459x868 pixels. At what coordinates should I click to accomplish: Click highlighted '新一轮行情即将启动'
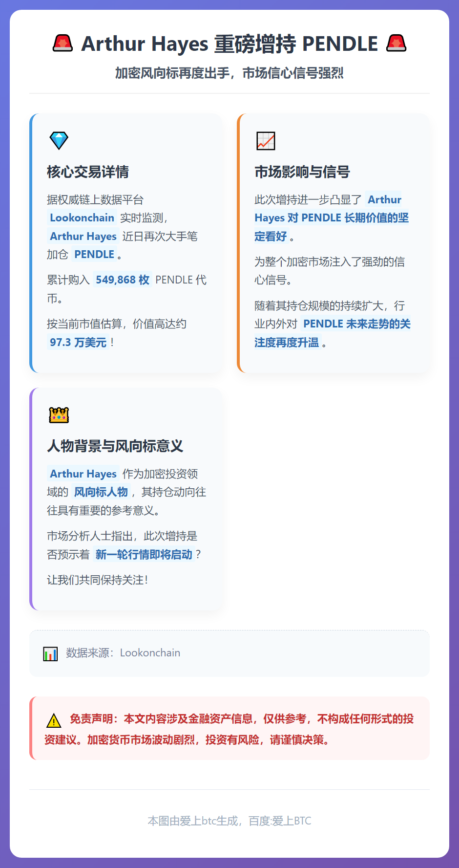[x=144, y=555]
